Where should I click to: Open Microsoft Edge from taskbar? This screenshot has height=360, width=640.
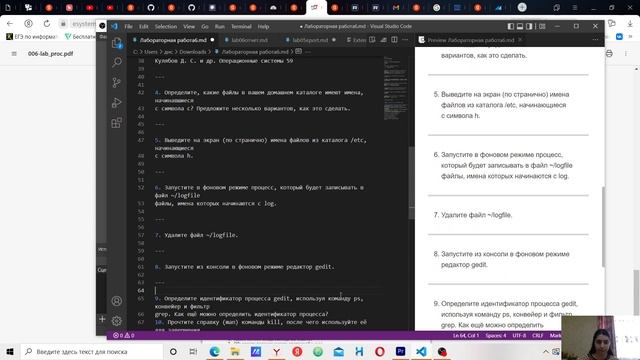214,351
